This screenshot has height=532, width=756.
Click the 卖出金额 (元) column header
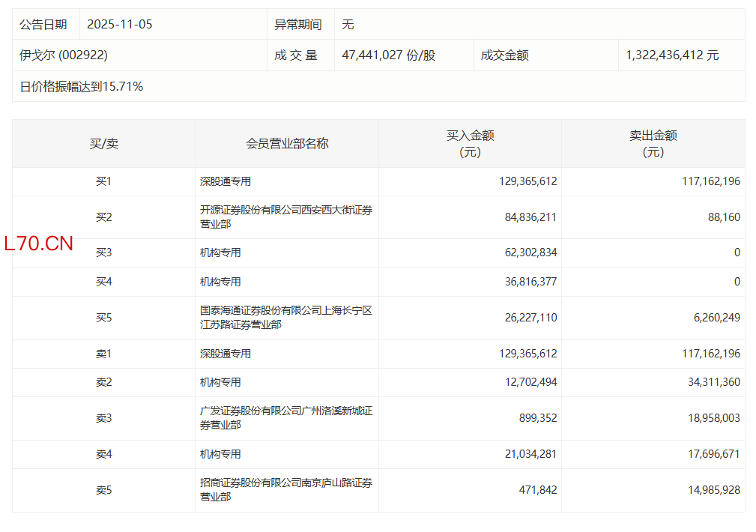click(653, 143)
